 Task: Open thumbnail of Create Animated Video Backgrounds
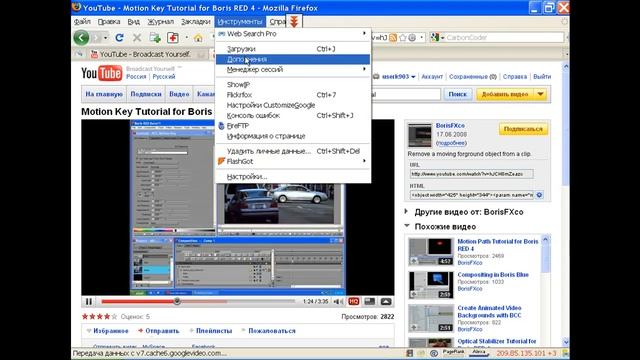click(431, 318)
